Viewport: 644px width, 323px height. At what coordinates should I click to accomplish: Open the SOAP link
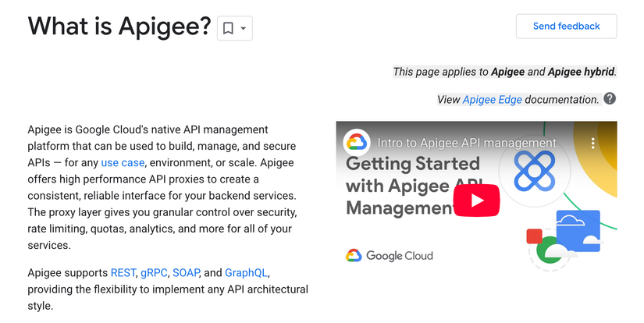click(186, 273)
